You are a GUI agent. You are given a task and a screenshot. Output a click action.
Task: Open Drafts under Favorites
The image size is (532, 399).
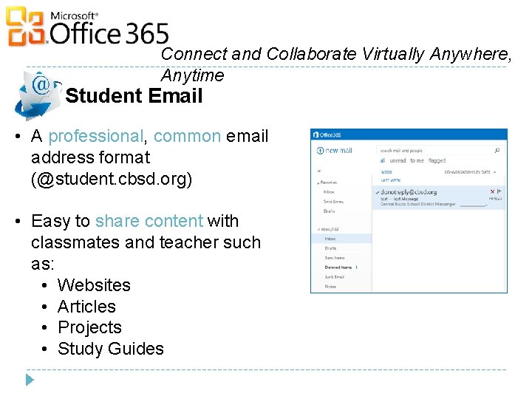pos(329,211)
